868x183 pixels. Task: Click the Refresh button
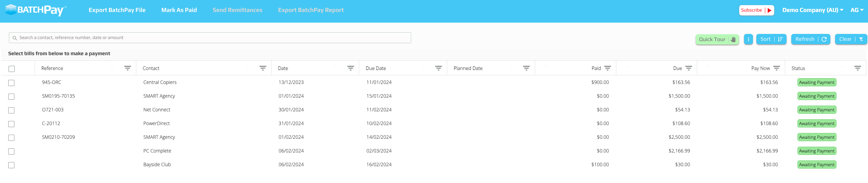click(810, 39)
